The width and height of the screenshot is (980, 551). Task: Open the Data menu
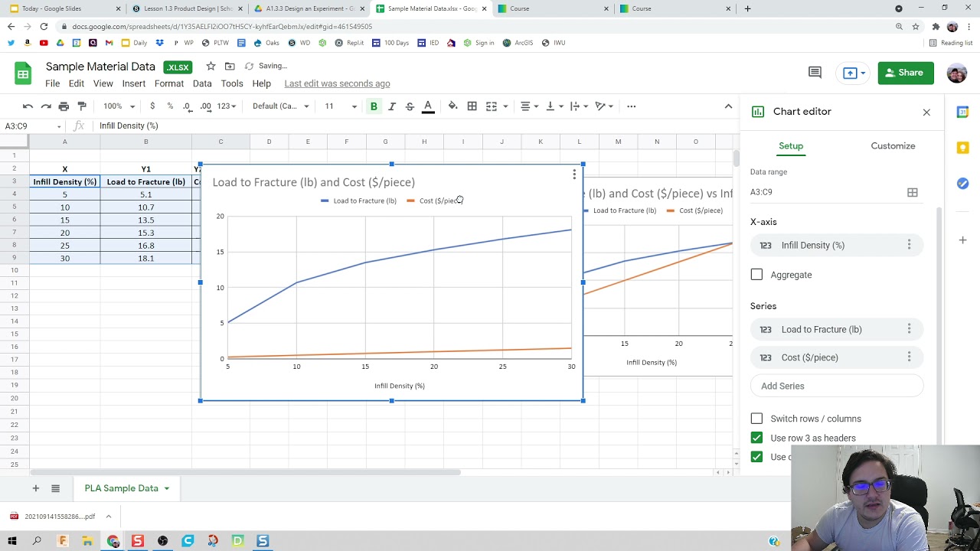click(202, 83)
